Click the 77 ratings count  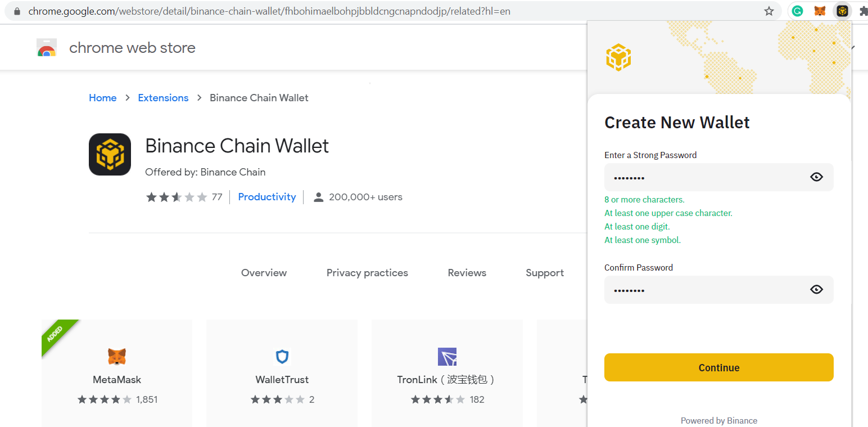tap(217, 197)
